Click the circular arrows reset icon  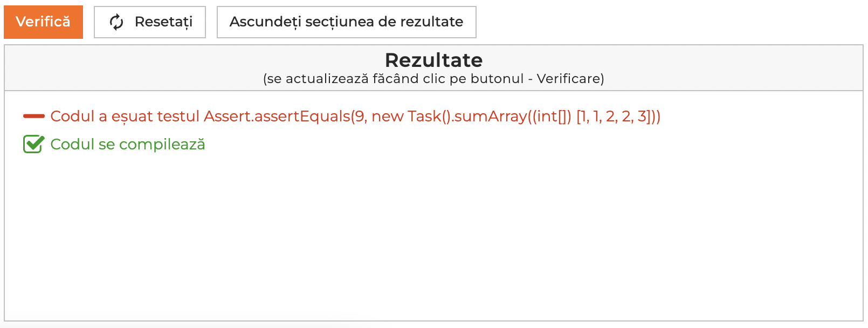tap(116, 22)
